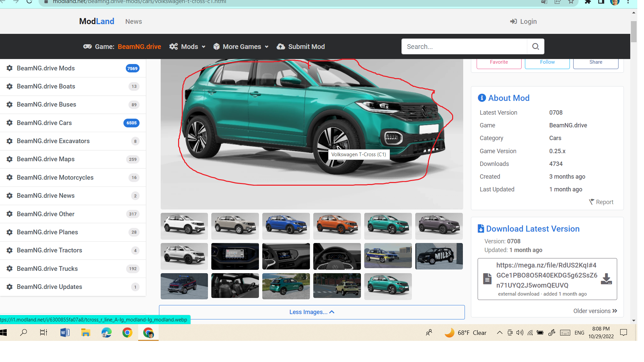
Task: Expand the More Games dropdown
Action: tap(241, 47)
